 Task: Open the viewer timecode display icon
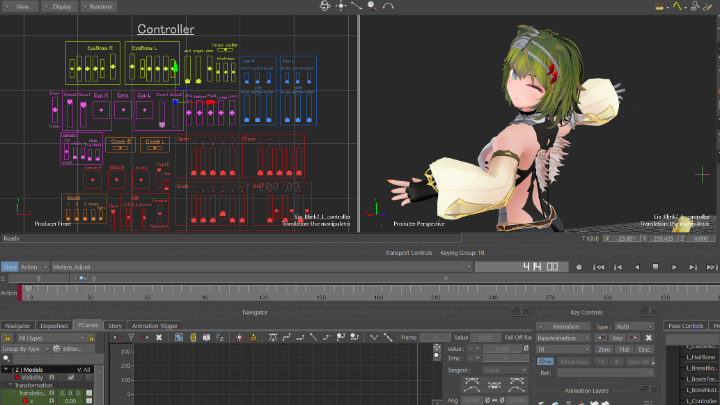(659, 6)
